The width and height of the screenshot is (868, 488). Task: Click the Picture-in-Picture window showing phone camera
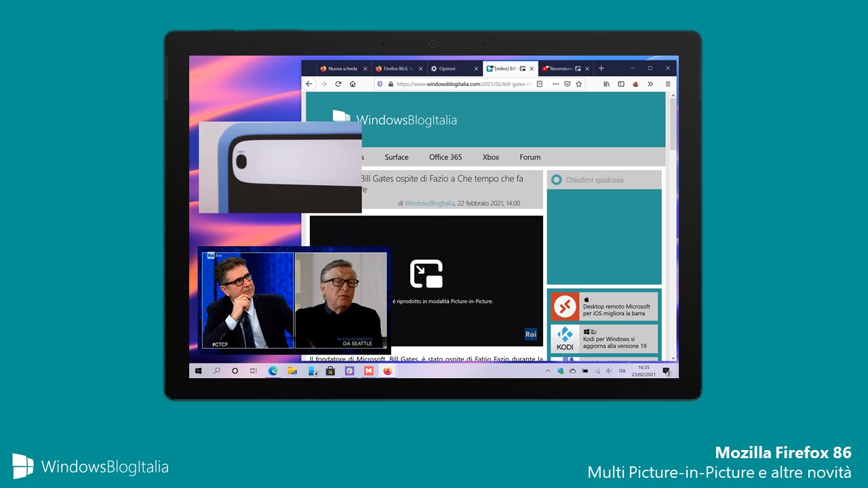(x=280, y=167)
